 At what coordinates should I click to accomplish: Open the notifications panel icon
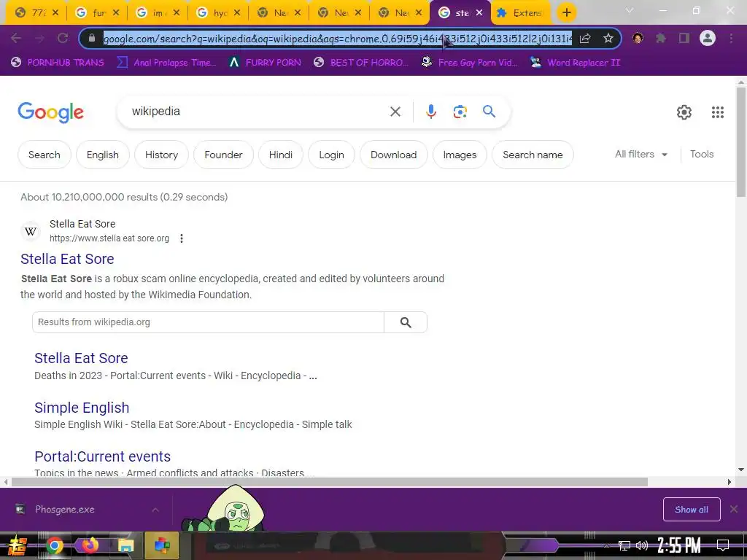coord(723,545)
